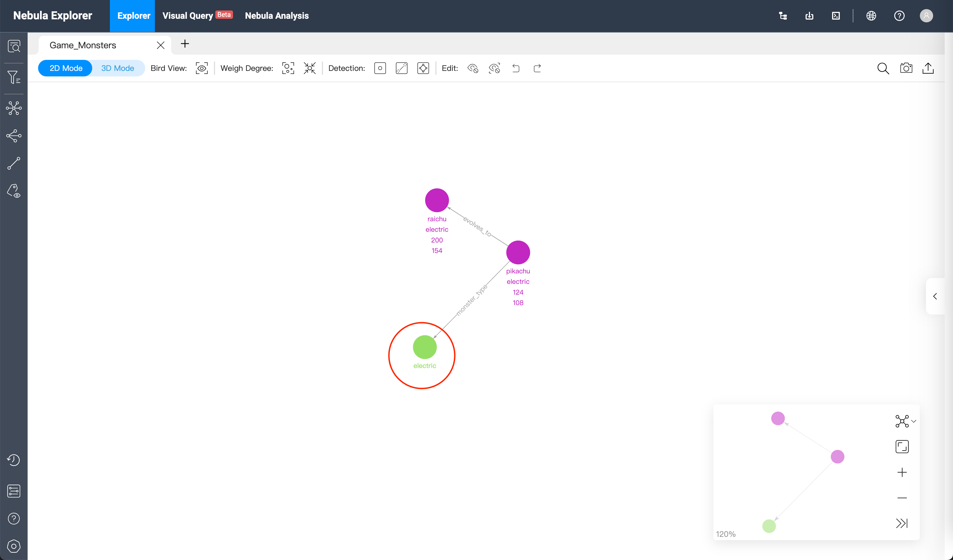Select the green electric node
Image resolution: width=953 pixels, height=560 pixels.
coord(425,347)
